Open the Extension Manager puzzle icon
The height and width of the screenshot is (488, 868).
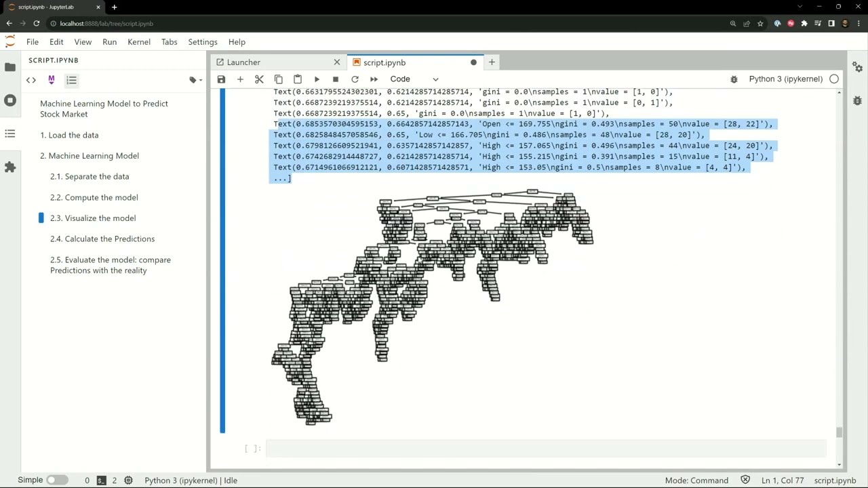[x=10, y=167]
